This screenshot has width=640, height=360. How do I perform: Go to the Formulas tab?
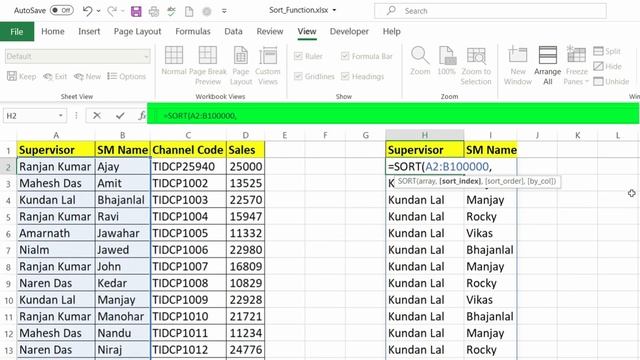193,31
